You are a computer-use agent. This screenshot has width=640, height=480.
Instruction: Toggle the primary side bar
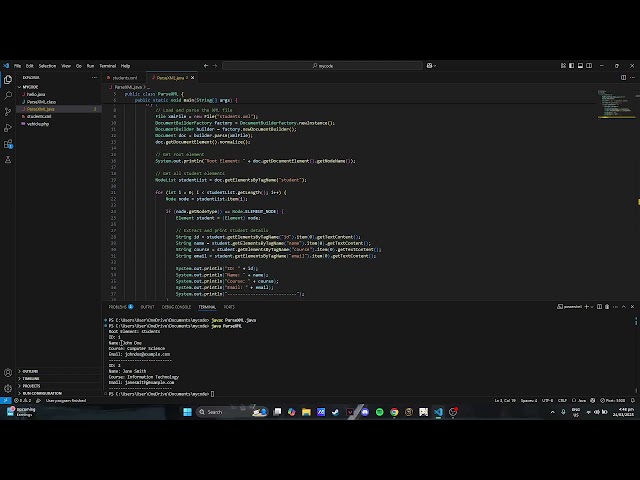click(x=571, y=66)
